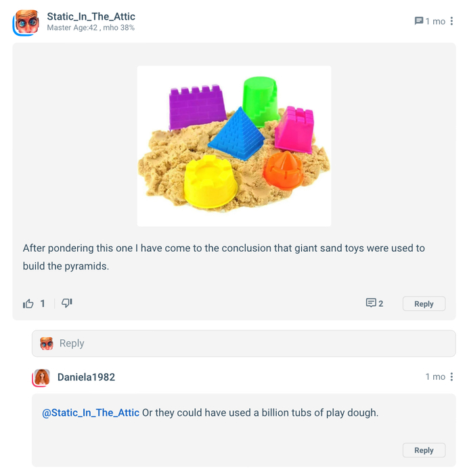This screenshot has width=467, height=476.
Task: Click the like count number 1
Action: tap(43, 303)
